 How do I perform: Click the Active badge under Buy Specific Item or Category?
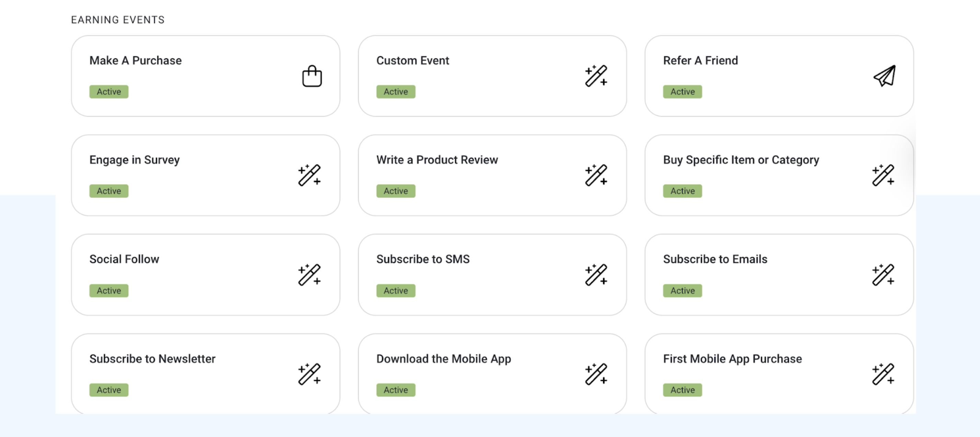682,191
